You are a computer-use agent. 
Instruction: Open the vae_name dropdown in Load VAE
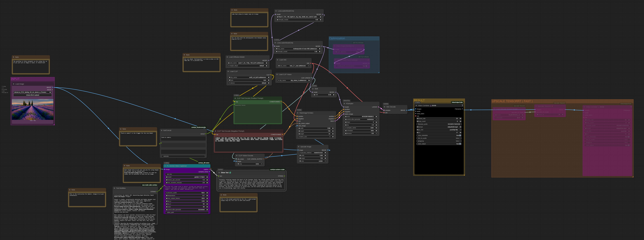tap(294, 66)
